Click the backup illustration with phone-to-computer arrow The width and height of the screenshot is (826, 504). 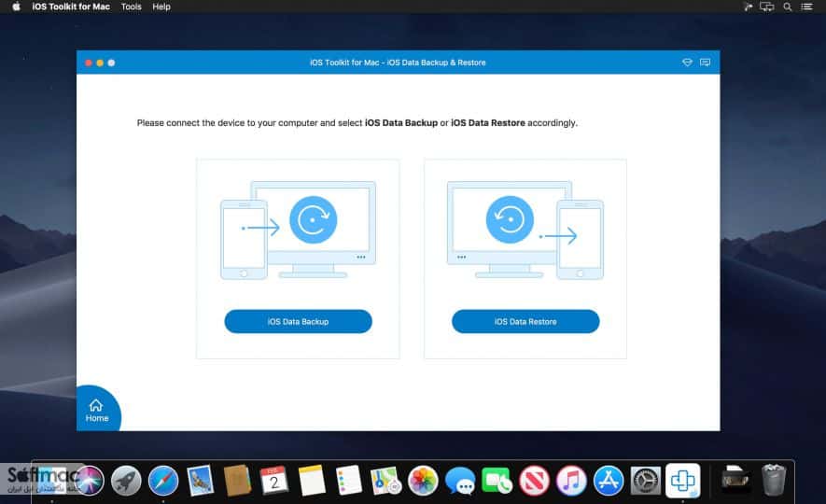pyautogui.click(x=298, y=231)
